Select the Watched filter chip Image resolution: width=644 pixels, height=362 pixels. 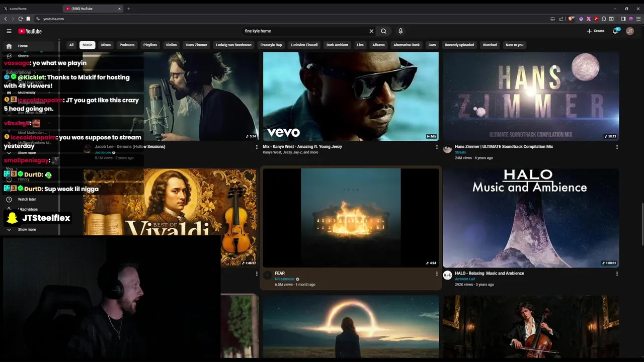coord(490,45)
